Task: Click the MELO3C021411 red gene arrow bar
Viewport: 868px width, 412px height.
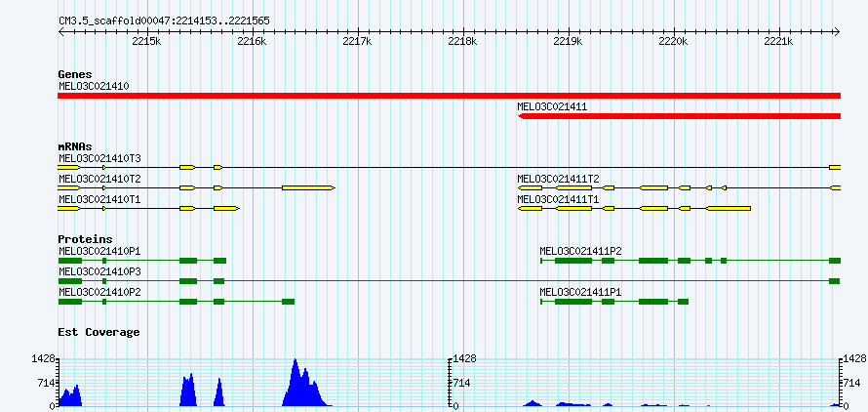Action: click(679, 116)
